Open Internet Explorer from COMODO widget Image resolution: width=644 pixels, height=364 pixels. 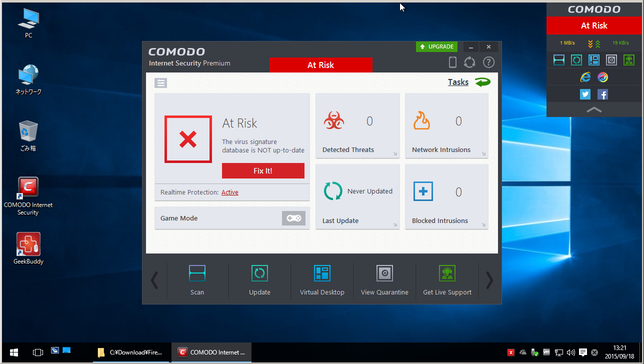585,77
